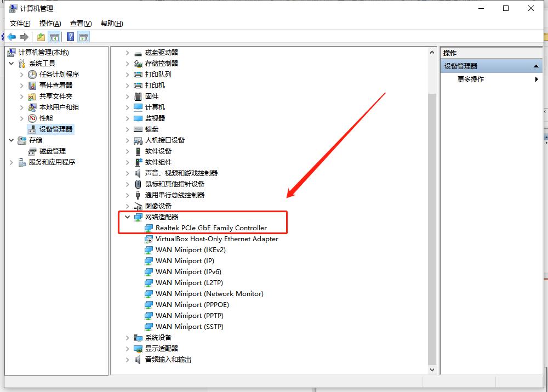This screenshot has width=548, height=392.
Task: Expand the 软件设备 category
Action: pos(128,151)
